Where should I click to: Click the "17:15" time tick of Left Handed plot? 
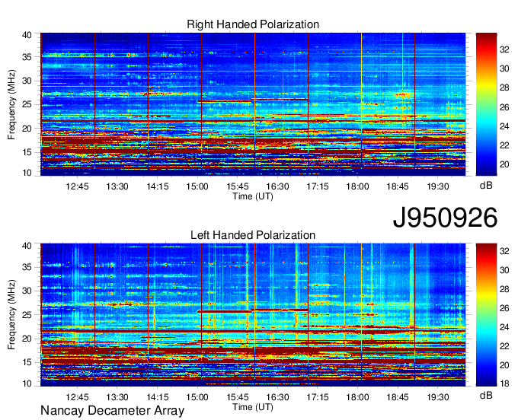pyautogui.click(x=318, y=397)
